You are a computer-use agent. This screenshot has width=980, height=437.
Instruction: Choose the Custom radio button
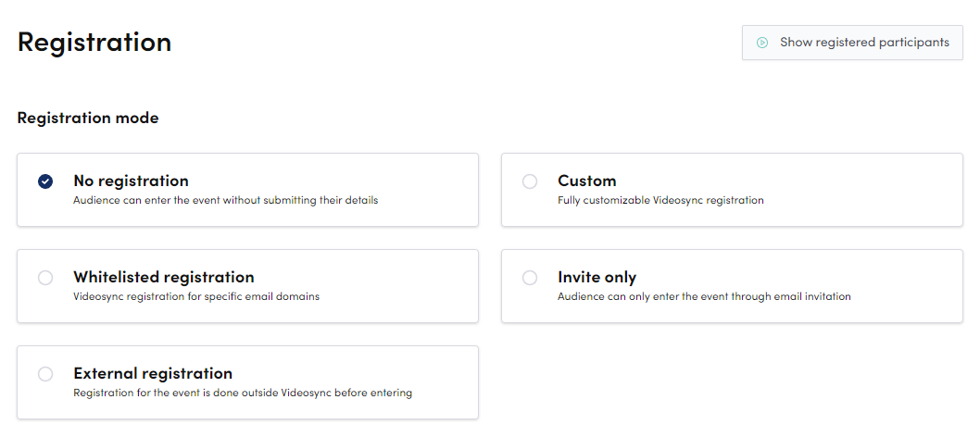(530, 181)
